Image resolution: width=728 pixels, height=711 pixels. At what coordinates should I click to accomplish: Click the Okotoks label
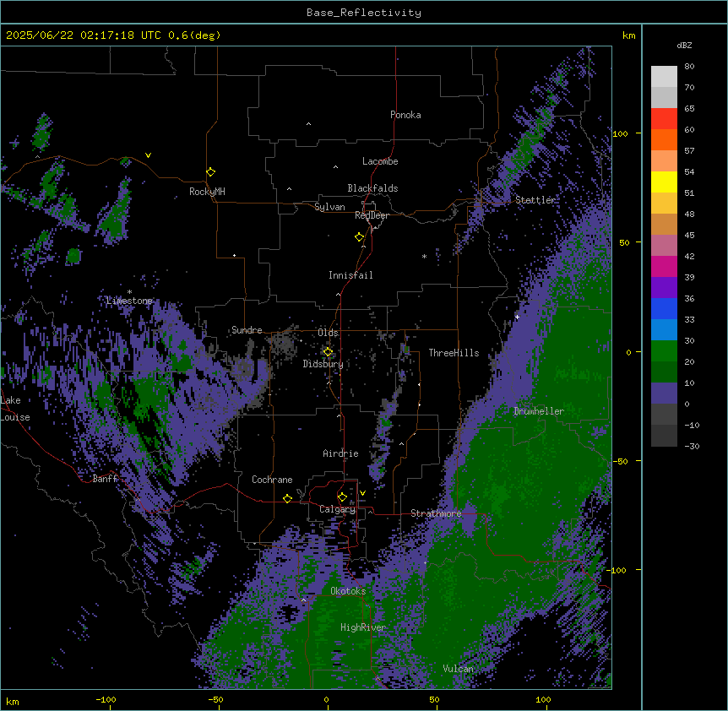[348, 591]
